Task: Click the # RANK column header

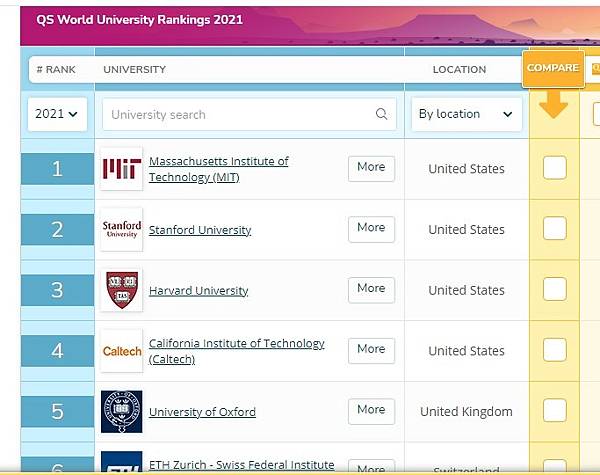Action: (56, 70)
